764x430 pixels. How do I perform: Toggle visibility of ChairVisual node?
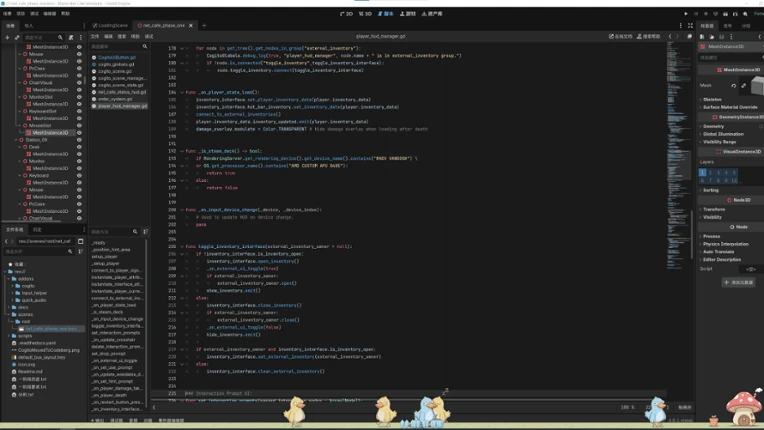tap(79, 83)
